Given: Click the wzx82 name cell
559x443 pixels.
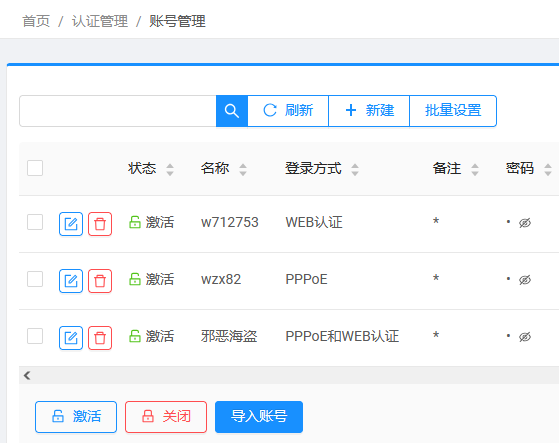Looking at the screenshot, I should click(221, 279).
